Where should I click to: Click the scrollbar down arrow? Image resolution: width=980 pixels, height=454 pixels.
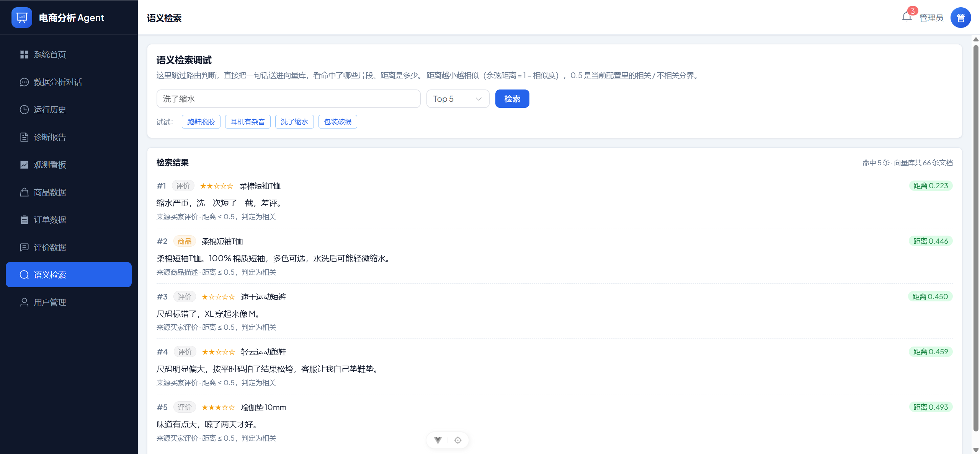(976, 450)
